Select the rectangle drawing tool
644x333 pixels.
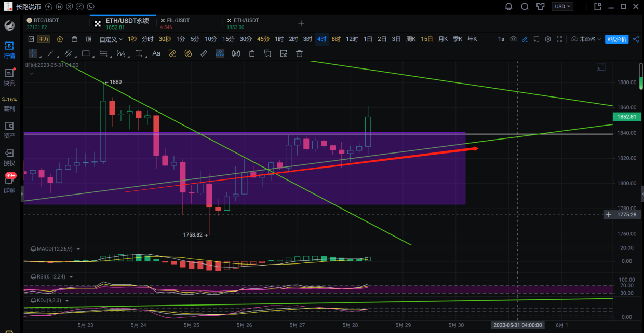(x=86, y=53)
